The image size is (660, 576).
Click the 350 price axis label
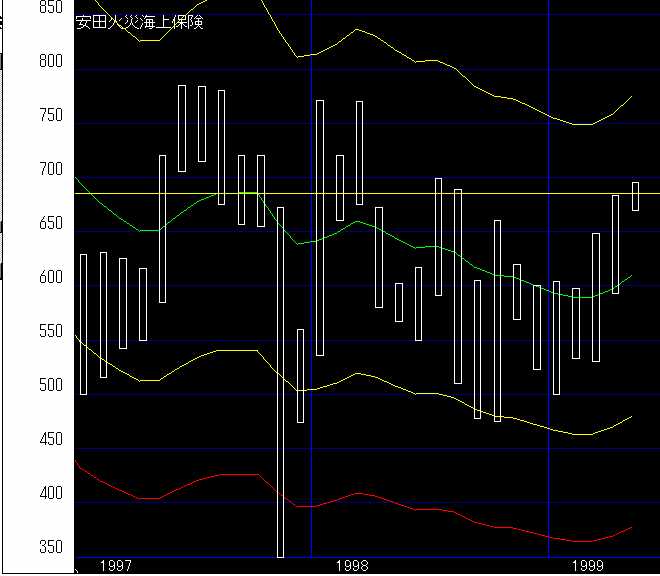click(x=50, y=547)
